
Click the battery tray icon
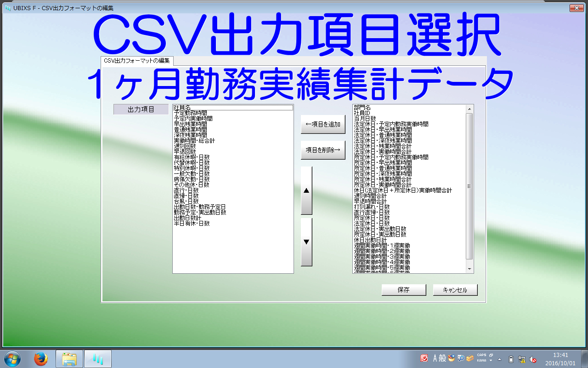tap(511, 359)
